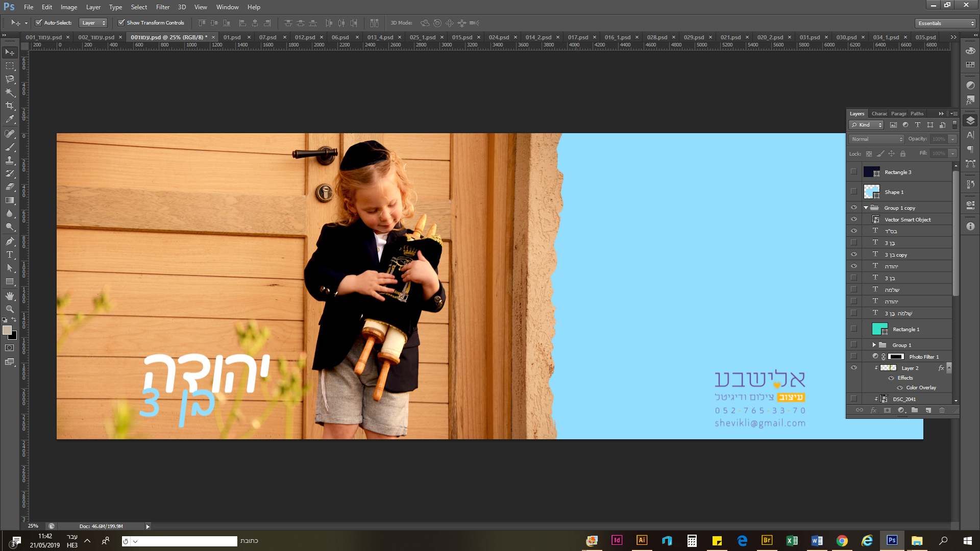This screenshot has width=980, height=551.
Task: Switch to the Paths panel tab
Action: click(x=917, y=113)
